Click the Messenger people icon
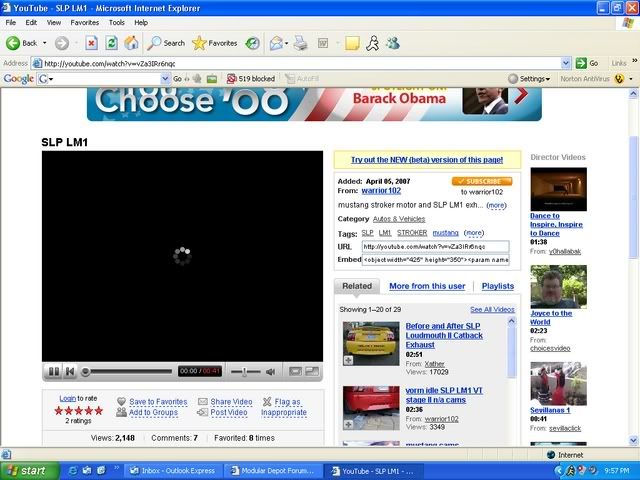 [x=393, y=43]
